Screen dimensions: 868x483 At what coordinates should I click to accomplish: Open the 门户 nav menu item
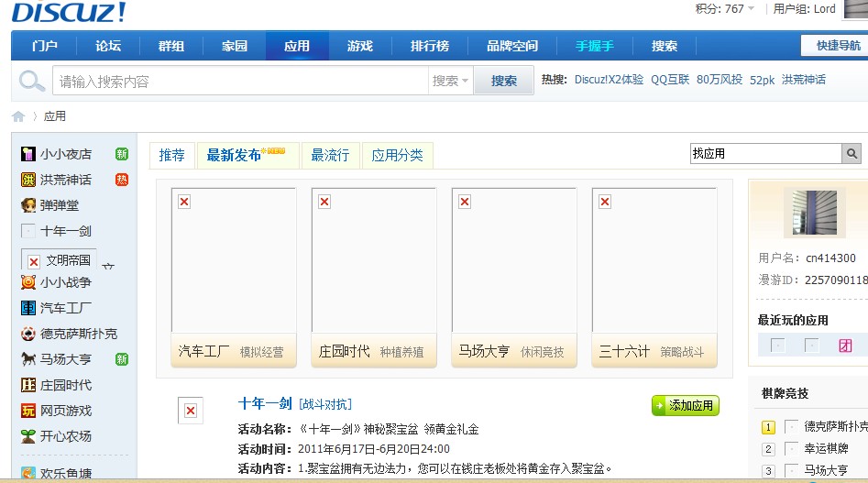click(44, 46)
